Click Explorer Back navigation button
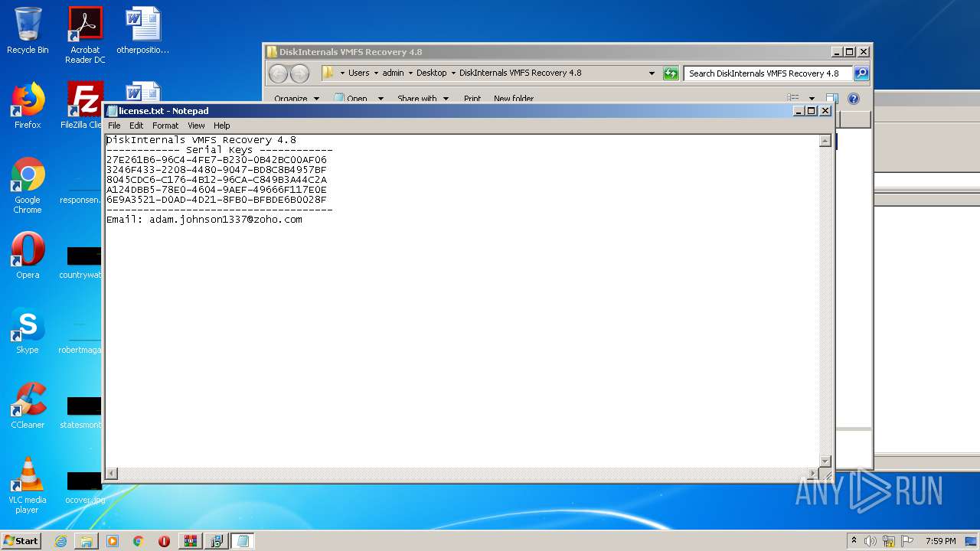Screen dimensions: 980x551 point(278,73)
